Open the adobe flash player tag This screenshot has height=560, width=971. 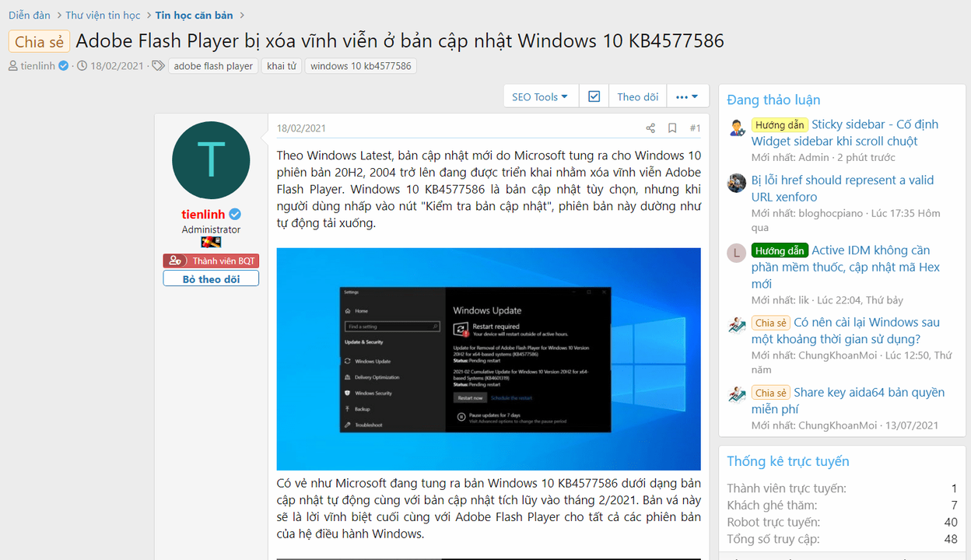pos(213,66)
